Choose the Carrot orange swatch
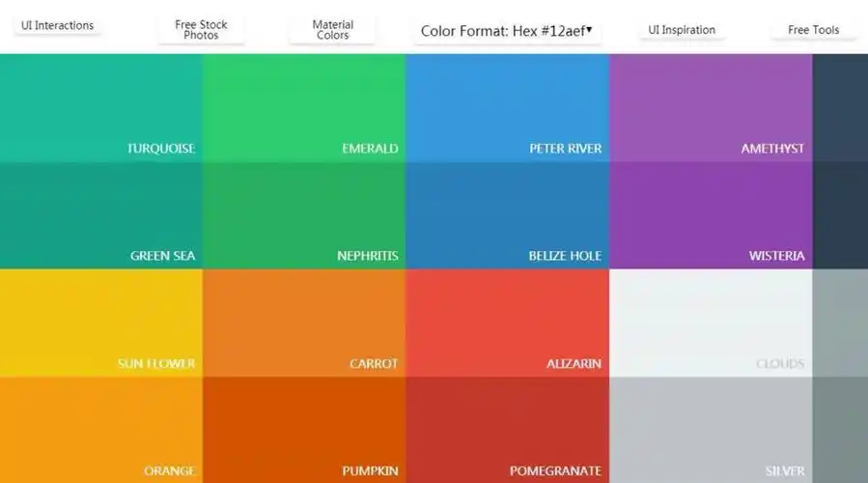The height and width of the screenshot is (483, 868). [304, 323]
